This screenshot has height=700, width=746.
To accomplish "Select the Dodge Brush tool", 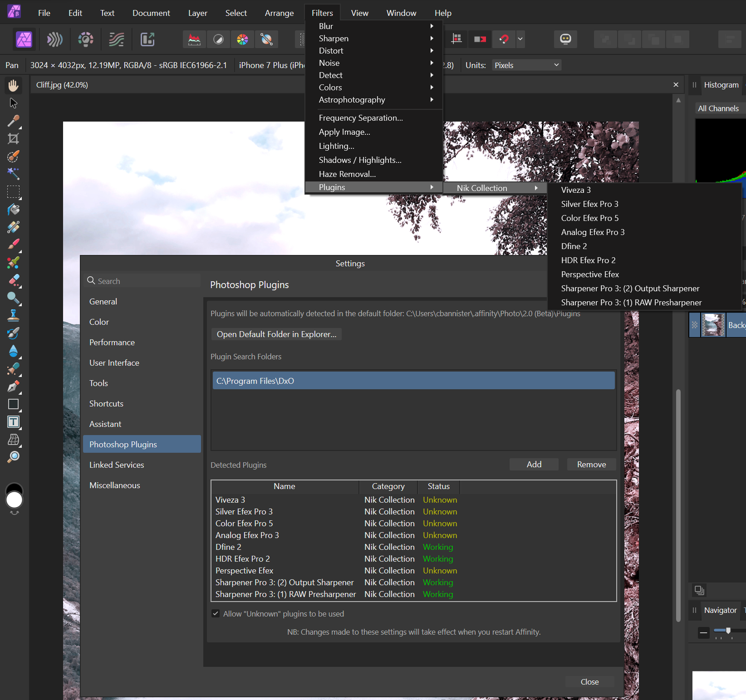I will click(x=14, y=298).
